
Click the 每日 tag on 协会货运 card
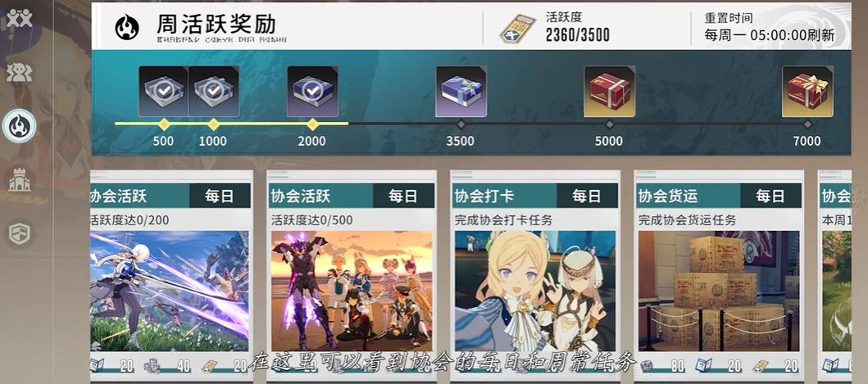(x=770, y=196)
